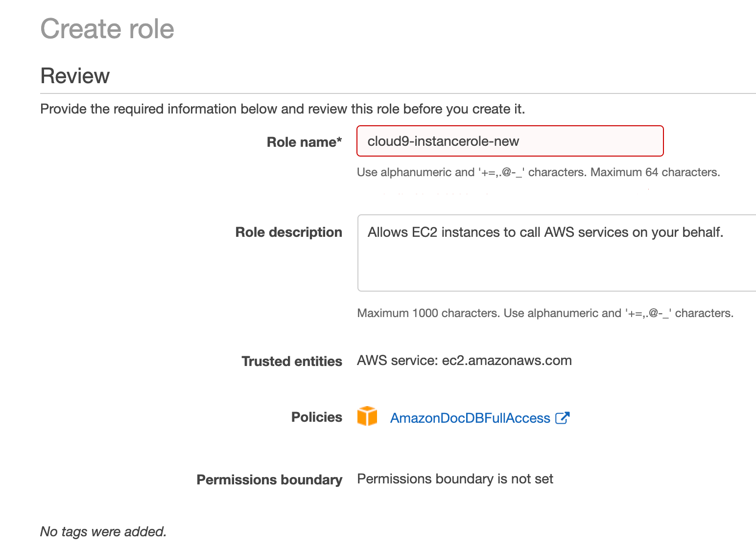
Task: Open the AmazonDocDBFullAccess policy link
Action: click(470, 418)
